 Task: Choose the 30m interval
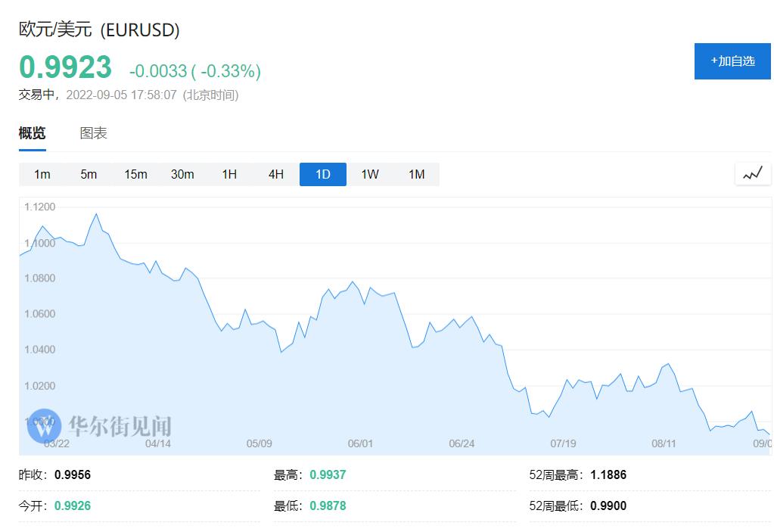(182, 174)
